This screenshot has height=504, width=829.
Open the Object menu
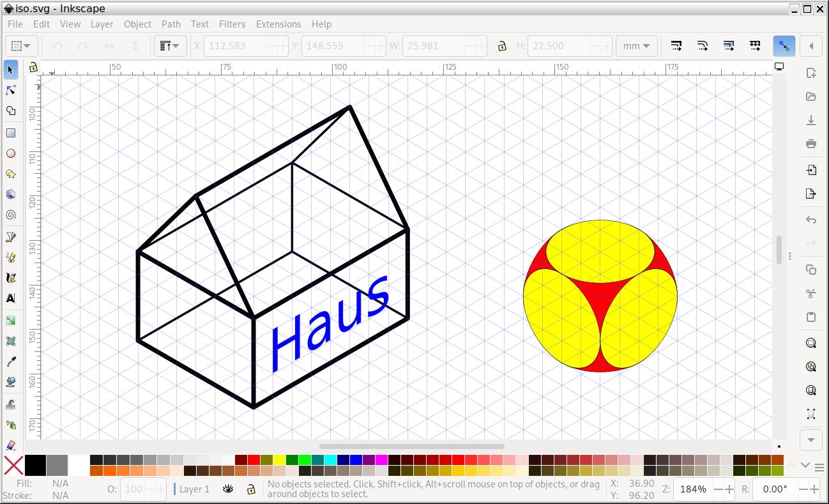pyautogui.click(x=138, y=24)
